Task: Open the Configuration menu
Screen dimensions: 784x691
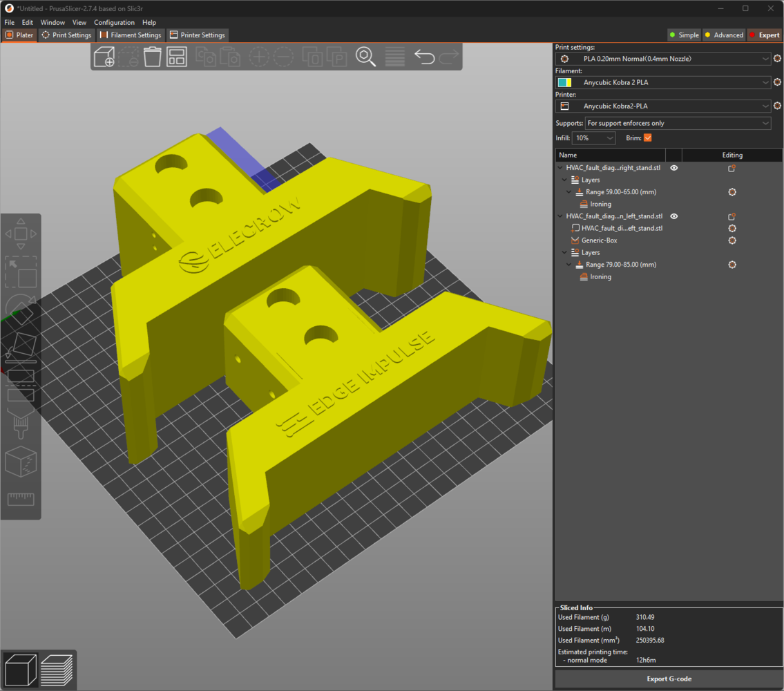Action: coord(114,22)
